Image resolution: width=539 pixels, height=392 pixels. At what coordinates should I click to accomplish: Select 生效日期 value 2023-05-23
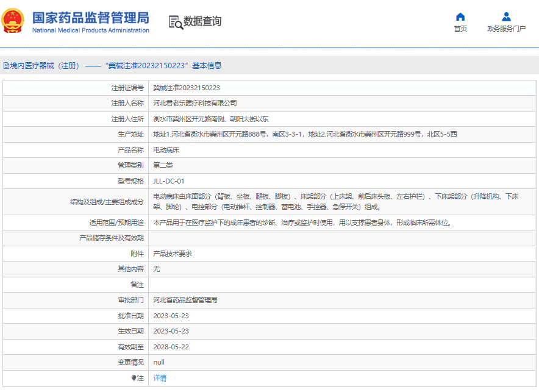pyautogui.click(x=171, y=331)
